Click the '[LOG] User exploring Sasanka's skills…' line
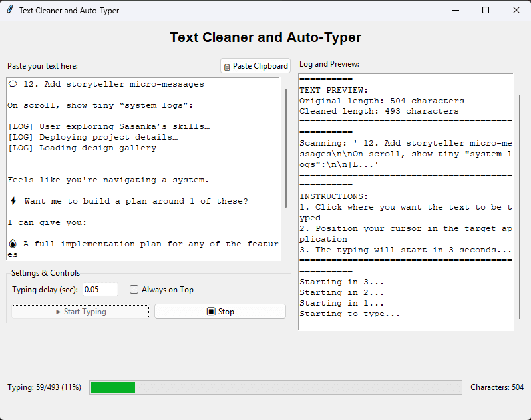Viewport: 531px width, 420px height. click(108, 126)
